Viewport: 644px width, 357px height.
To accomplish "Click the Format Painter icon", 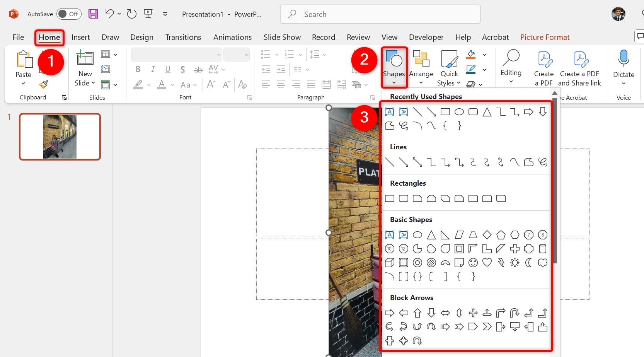I will (x=44, y=84).
